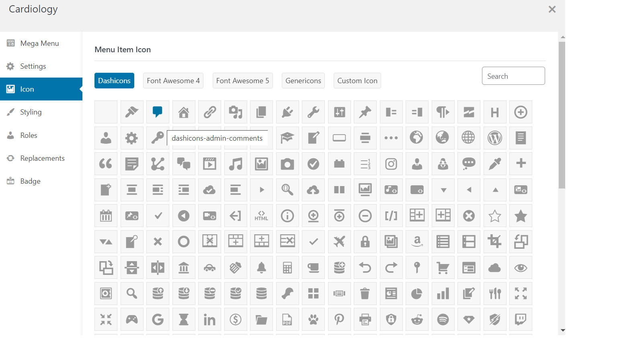Open the Custom Icon tab
The height and width of the screenshot is (344, 644).
[x=357, y=80]
